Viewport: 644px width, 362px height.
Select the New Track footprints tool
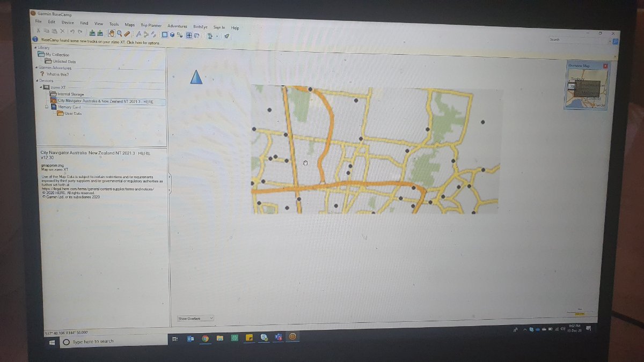pos(153,34)
